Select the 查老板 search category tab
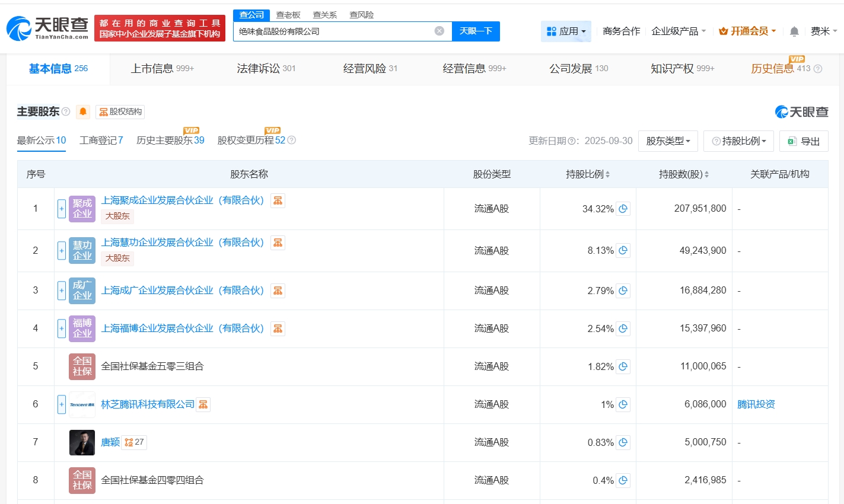 (288, 14)
